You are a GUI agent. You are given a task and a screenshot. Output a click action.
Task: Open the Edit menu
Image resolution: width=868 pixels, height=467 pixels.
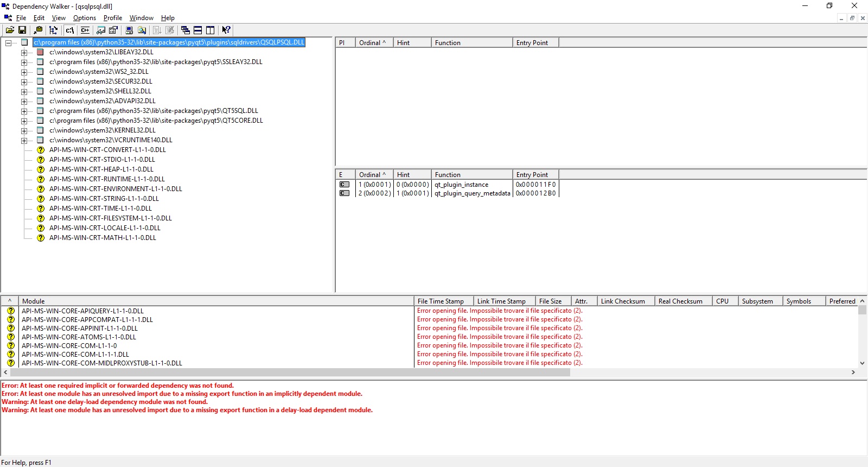coord(39,18)
